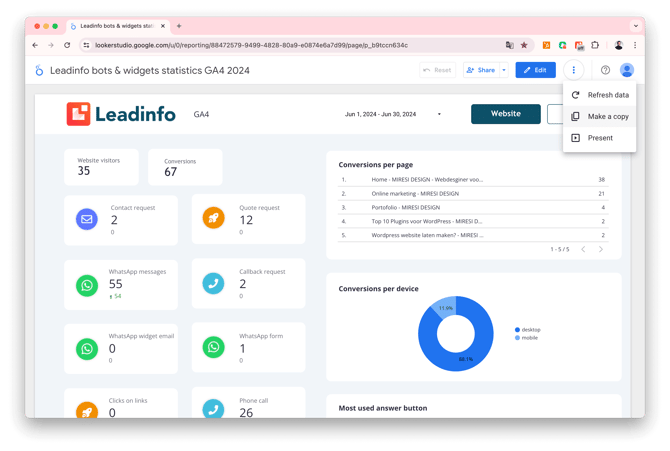This screenshot has width=670, height=451.
Task: Click row Wordpress website laten maken?
Action: tap(473, 235)
